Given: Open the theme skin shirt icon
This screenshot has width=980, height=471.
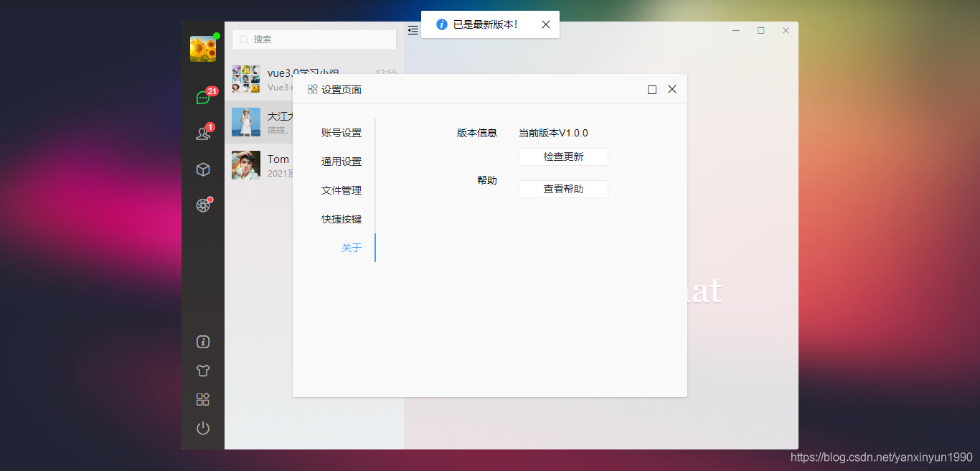Looking at the screenshot, I should click(203, 370).
